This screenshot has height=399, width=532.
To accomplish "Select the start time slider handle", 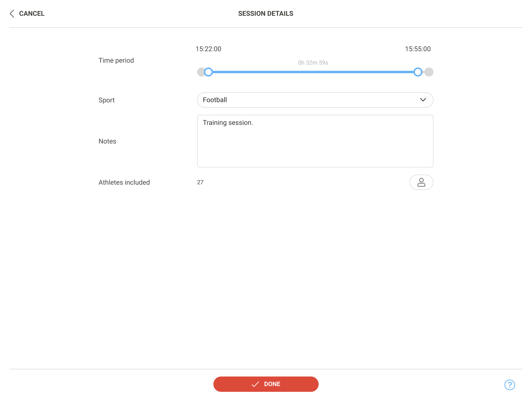I will [208, 72].
